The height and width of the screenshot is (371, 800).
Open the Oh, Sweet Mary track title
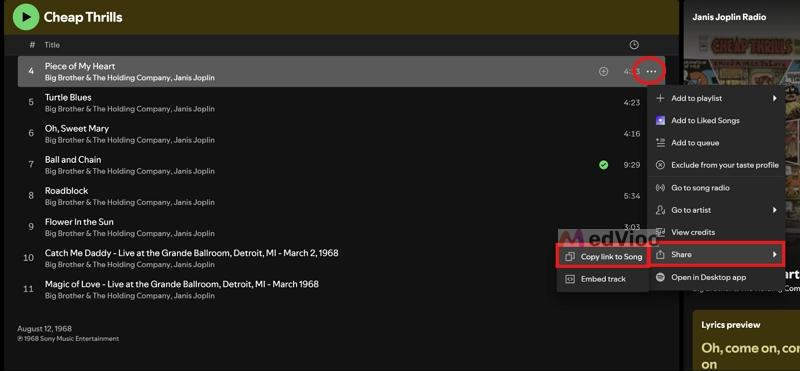click(77, 129)
